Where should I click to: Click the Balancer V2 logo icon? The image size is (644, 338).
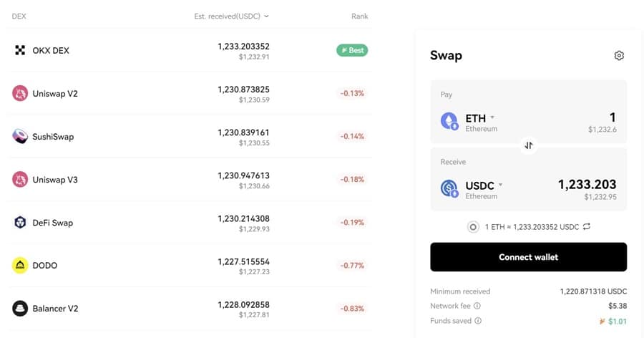[20, 309]
